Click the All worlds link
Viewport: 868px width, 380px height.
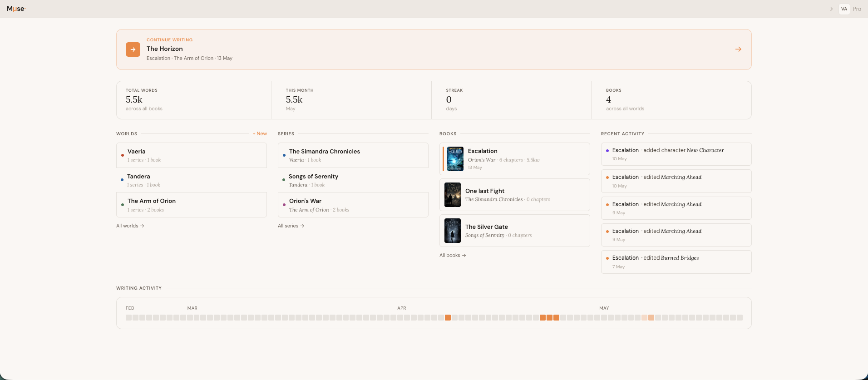click(x=130, y=226)
